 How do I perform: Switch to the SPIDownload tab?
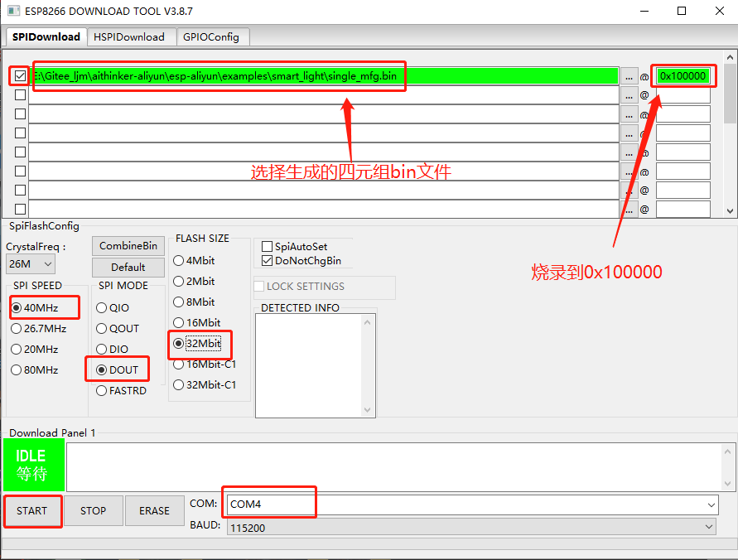click(x=46, y=36)
